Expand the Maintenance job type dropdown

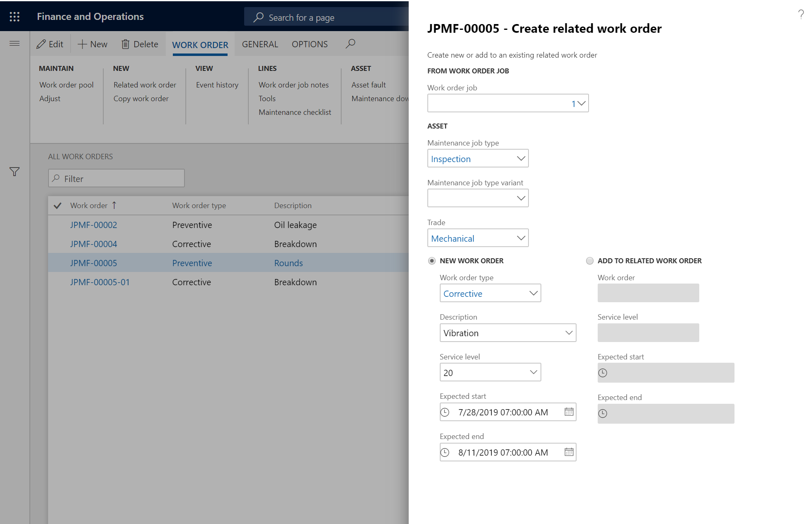coord(520,159)
